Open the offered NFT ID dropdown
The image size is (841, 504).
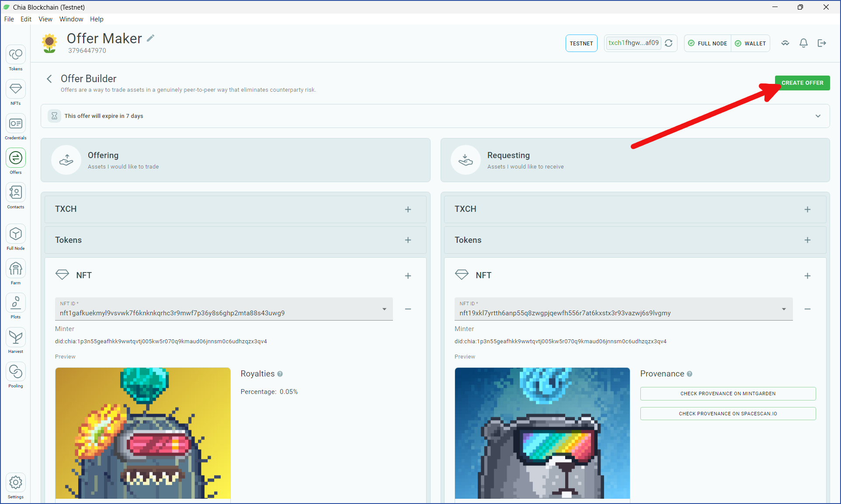(x=384, y=309)
